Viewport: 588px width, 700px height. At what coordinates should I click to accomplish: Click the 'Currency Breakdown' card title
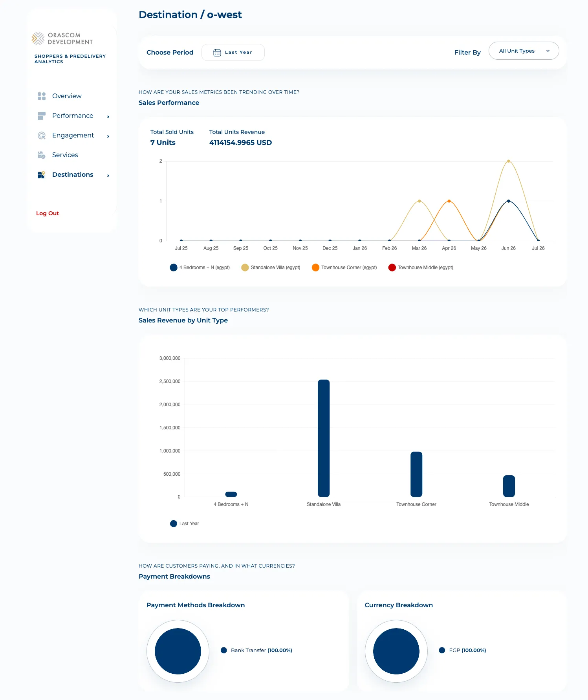click(399, 605)
